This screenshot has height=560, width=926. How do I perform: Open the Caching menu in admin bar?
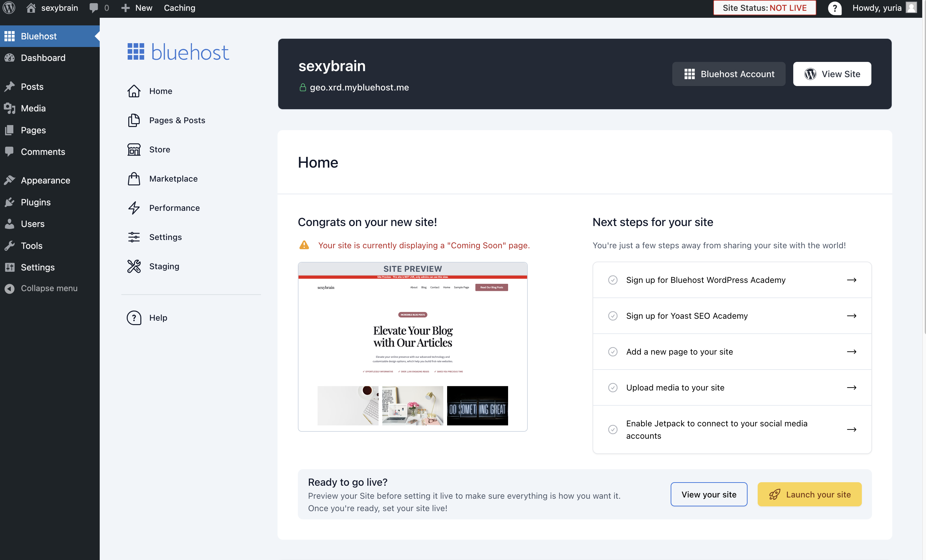(x=179, y=8)
